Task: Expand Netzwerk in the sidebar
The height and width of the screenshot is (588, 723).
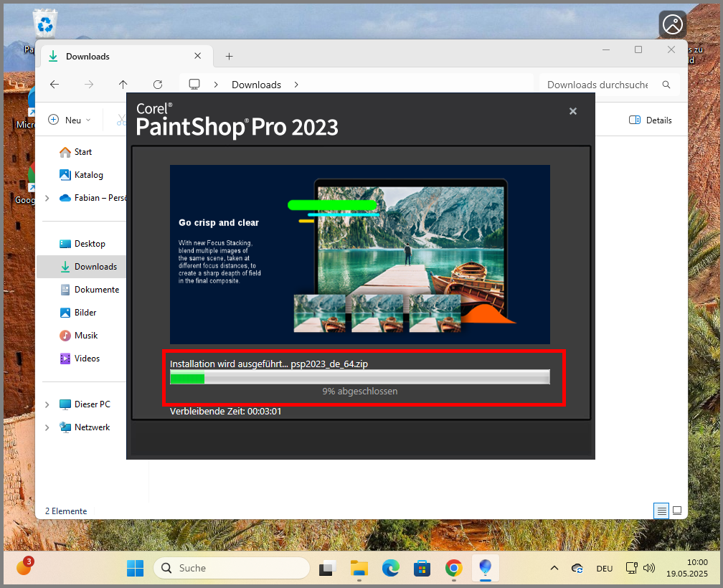Action: [48, 427]
